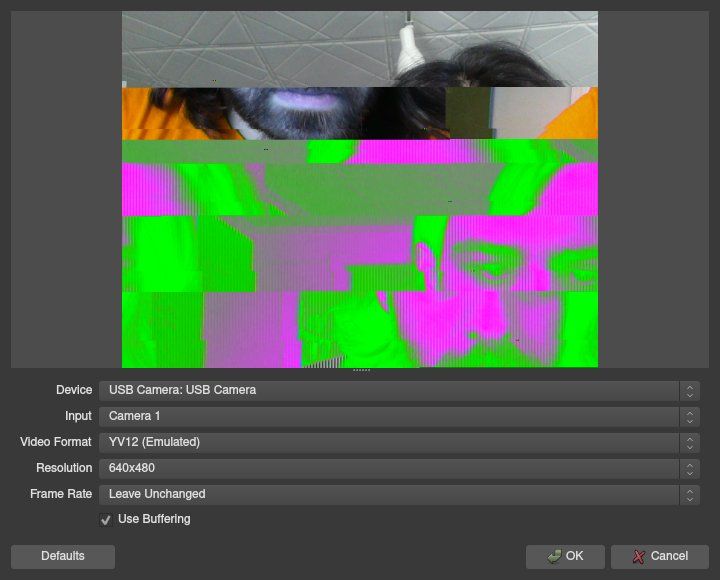Click the Frame Rate label text
The image size is (720, 580).
tap(61, 494)
